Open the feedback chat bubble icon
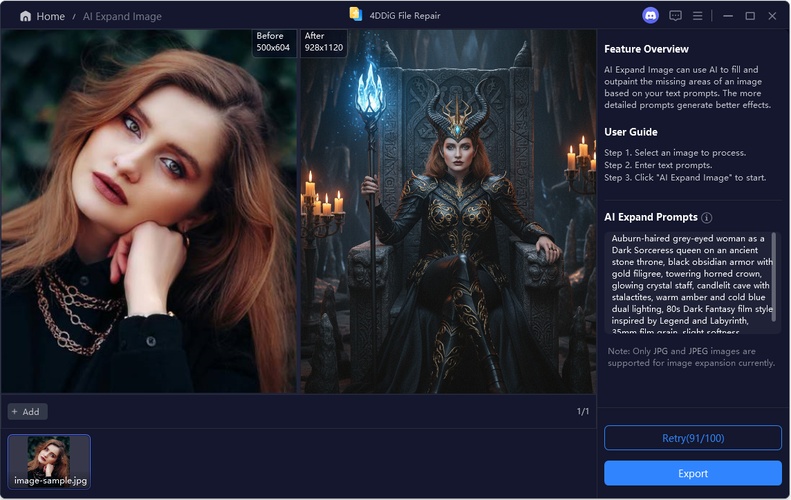This screenshot has height=500, width=791. 675,16
